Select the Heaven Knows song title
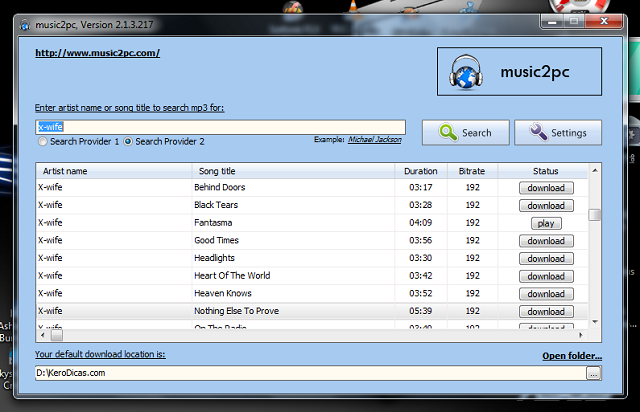The image size is (640, 412). tap(223, 294)
